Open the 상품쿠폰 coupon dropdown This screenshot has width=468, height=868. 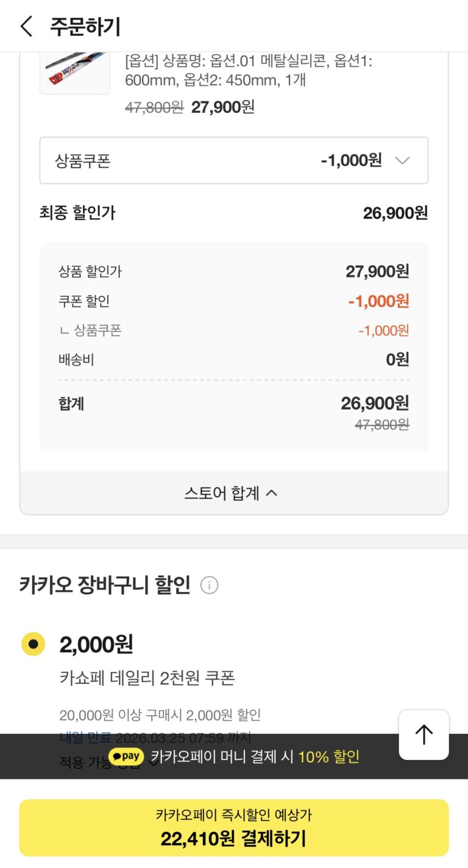pos(234,161)
